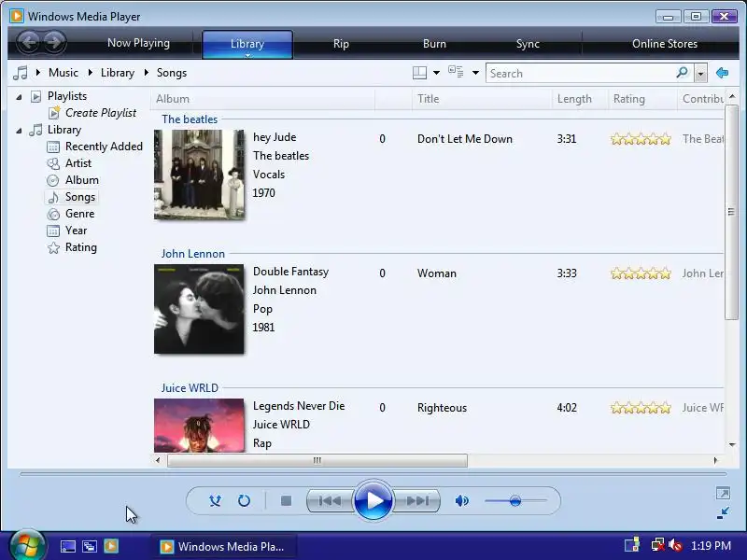
Task: Sort by the Title column header
Action: [482, 99]
